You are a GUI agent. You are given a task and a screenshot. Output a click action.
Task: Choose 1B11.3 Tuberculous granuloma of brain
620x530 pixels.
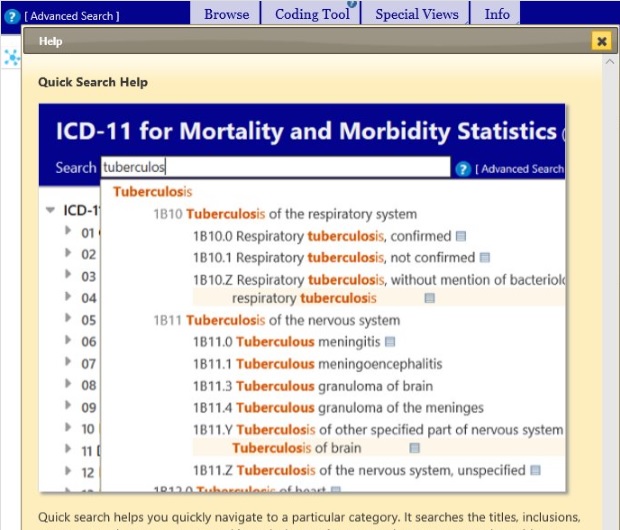click(313, 386)
